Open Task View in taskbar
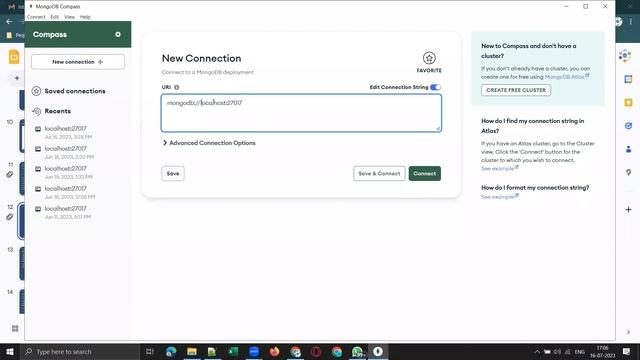Screen dimensions: 640x360 tap(149, 351)
